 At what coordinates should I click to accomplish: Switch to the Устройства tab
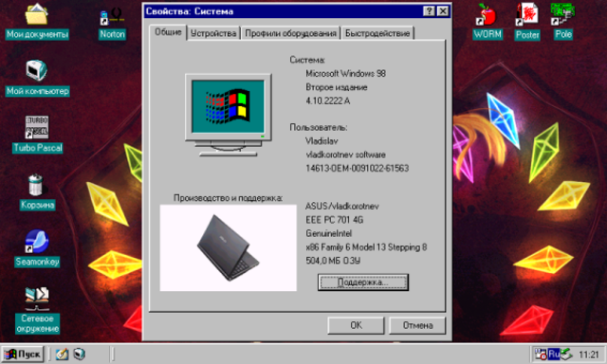(x=213, y=33)
